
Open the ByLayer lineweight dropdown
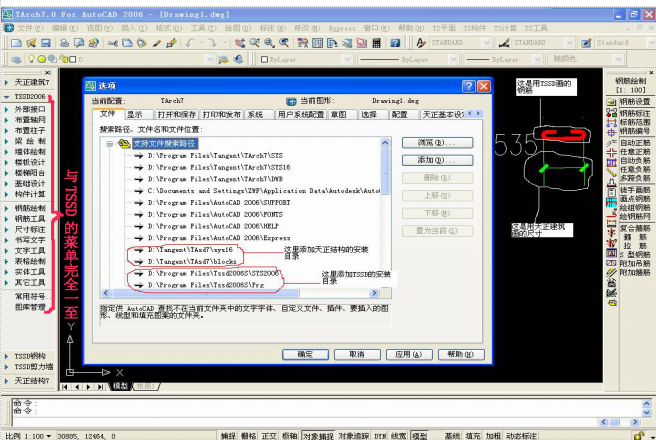pos(538,59)
